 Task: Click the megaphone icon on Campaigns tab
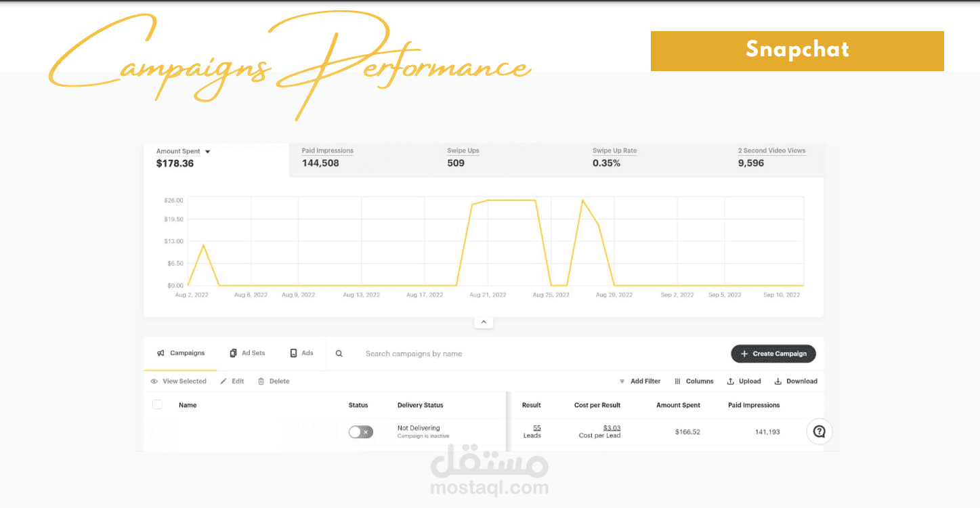pos(161,354)
